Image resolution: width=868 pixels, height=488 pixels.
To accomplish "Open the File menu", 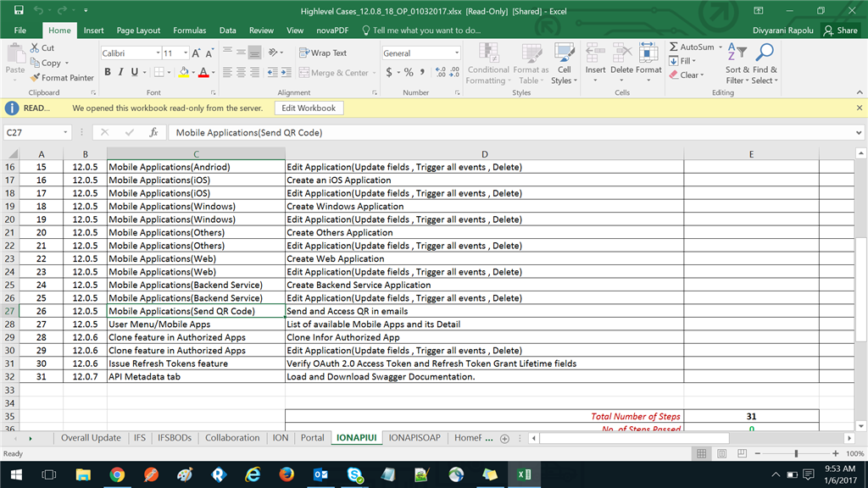I will 20,30.
